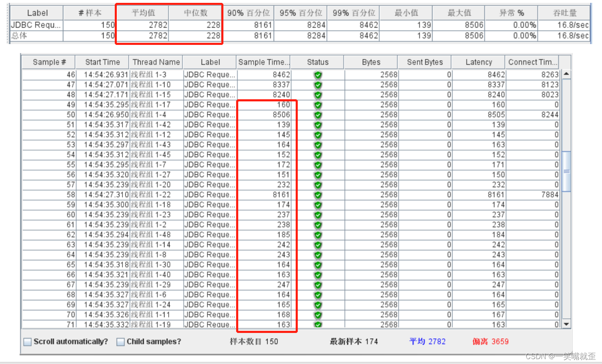Click 99% 百分位 column header

coord(354,13)
